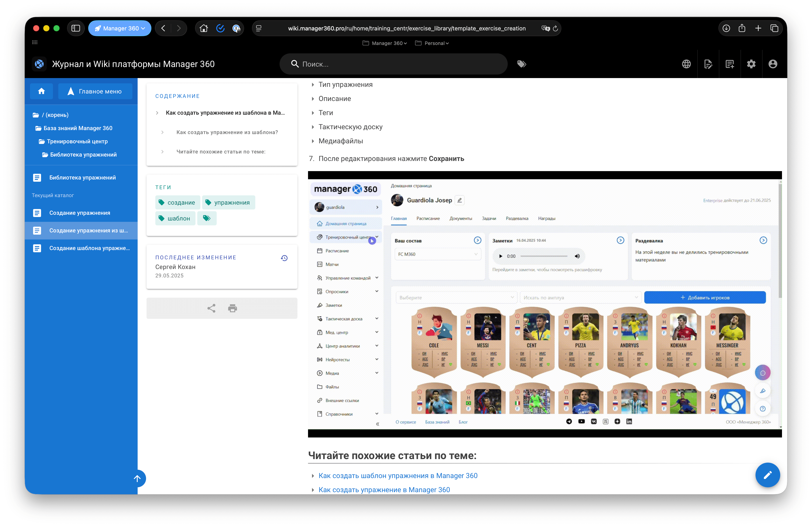Image resolution: width=812 pixels, height=527 pixels.
Task: Print the page with the printer icon
Action: pos(233,308)
